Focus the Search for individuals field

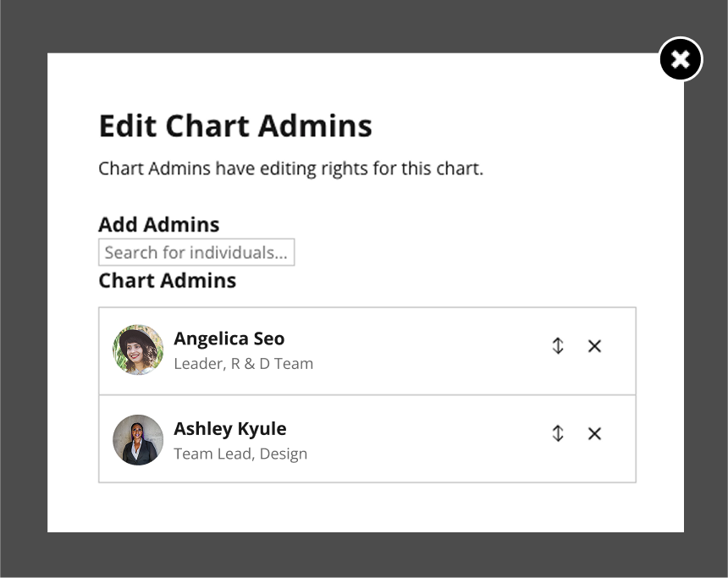point(196,252)
